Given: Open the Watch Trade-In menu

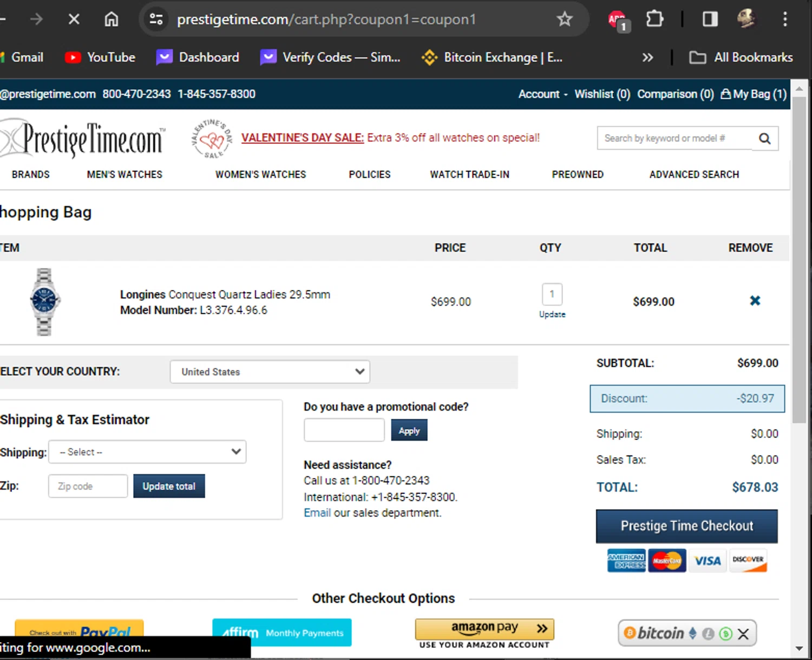Looking at the screenshot, I should 470,174.
